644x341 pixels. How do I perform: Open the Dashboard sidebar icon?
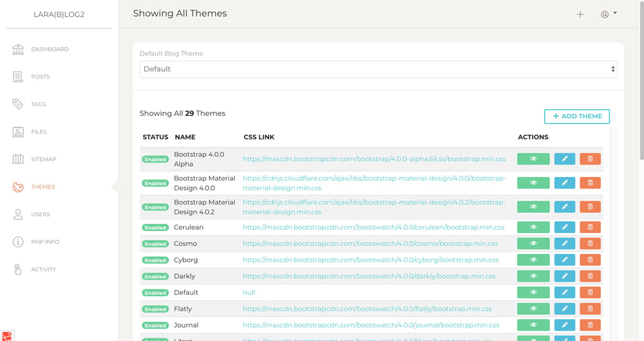18,50
